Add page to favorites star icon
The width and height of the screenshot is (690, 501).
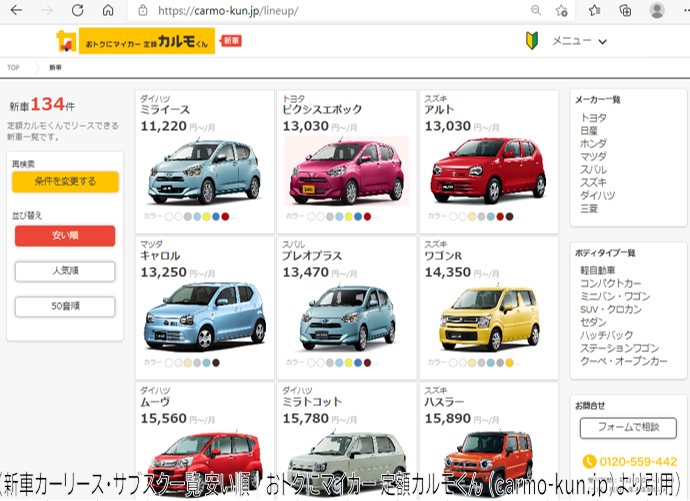(562, 11)
